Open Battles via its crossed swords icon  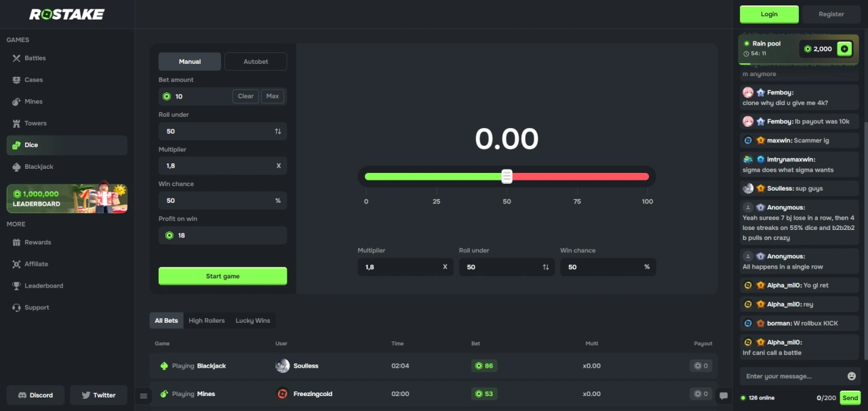(17, 58)
